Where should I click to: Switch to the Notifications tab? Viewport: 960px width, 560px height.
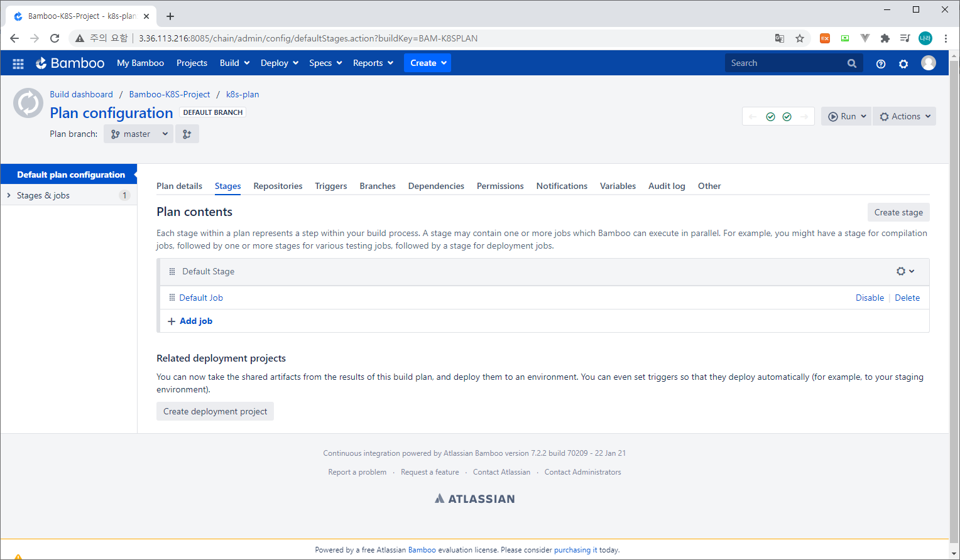[562, 186]
